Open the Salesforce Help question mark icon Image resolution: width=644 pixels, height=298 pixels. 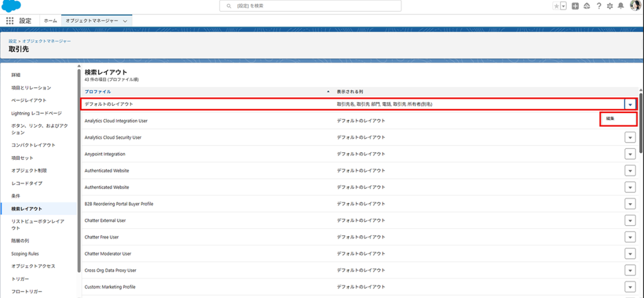599,6
